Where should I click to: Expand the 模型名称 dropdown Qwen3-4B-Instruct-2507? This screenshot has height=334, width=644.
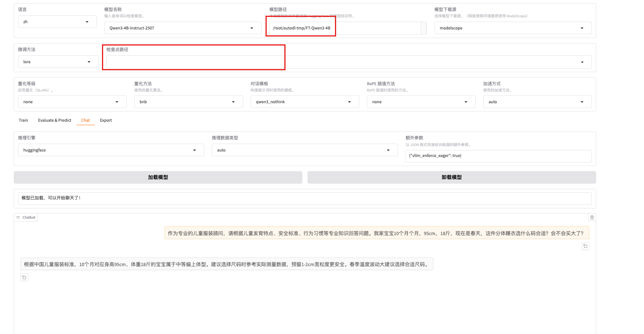click(183, 28)
